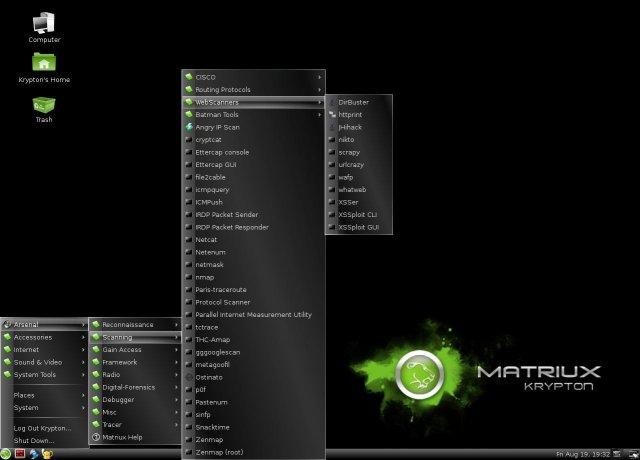Open Matriux Help entry

[135, 437]
